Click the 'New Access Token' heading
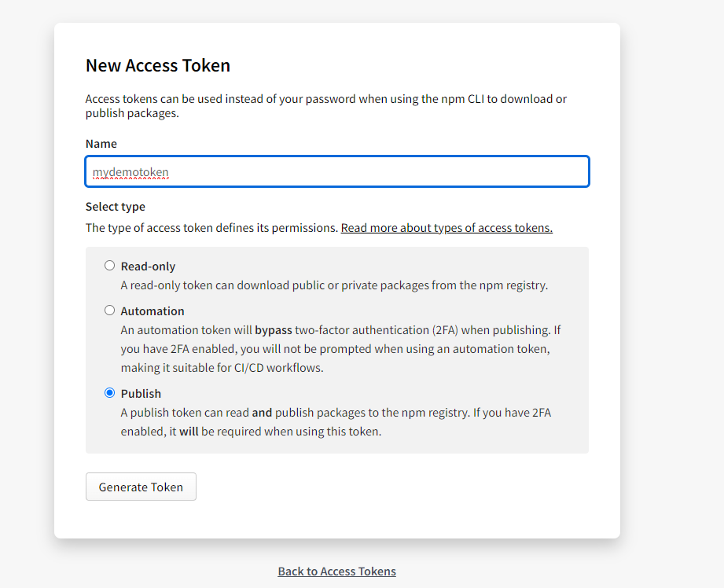 pos(157,65)
